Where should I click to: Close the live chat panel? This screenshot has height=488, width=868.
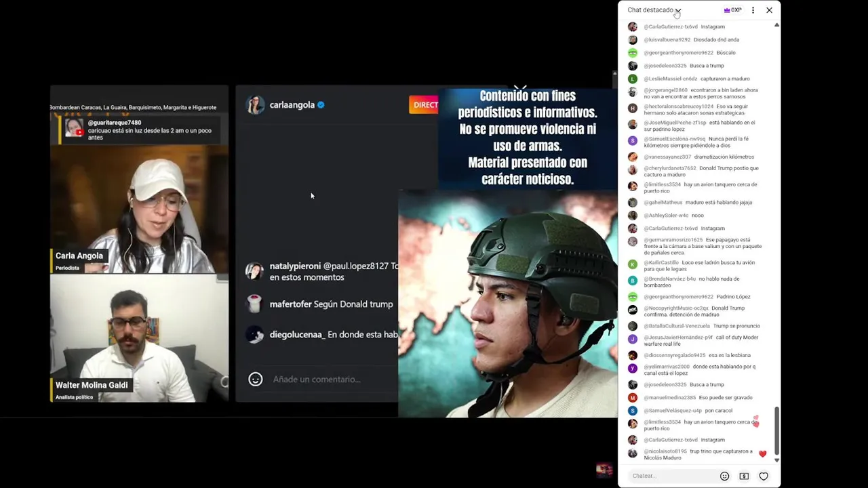click(769, 10)
